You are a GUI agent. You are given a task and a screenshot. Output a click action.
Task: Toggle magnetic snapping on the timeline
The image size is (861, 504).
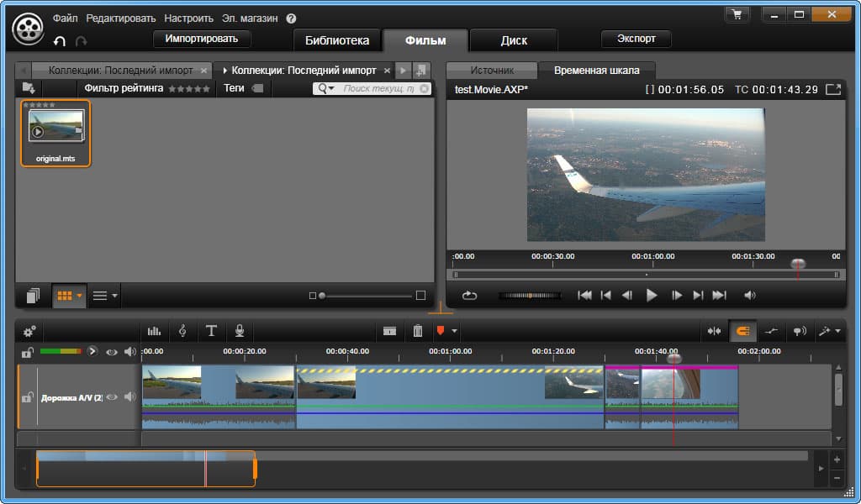(742, 331)
